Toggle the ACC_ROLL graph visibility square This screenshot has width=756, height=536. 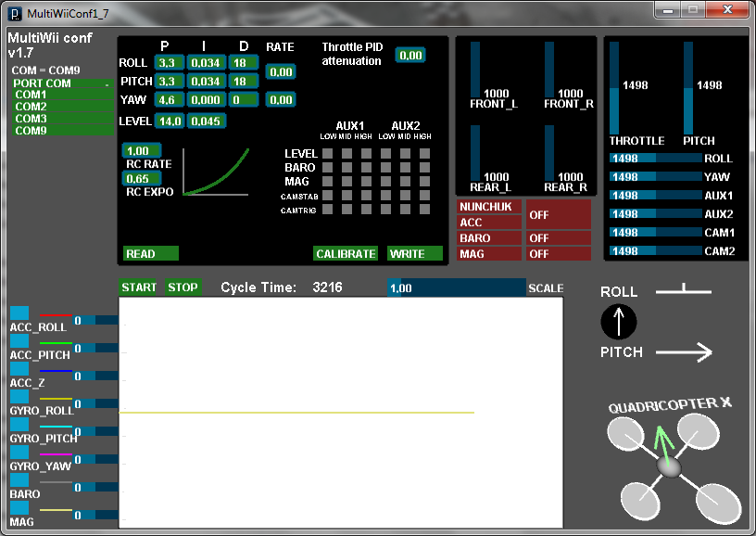pos(19,313)
